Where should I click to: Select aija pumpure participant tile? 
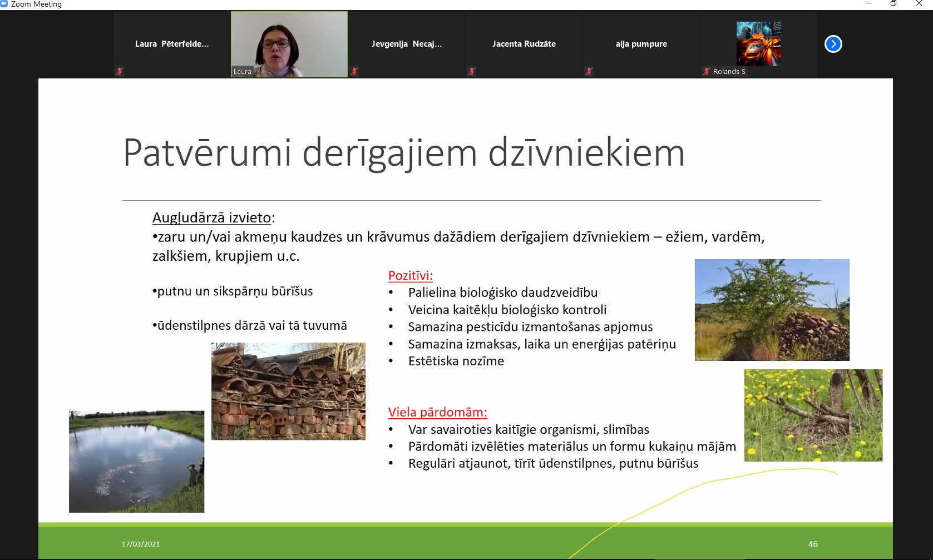coord(641,44)
